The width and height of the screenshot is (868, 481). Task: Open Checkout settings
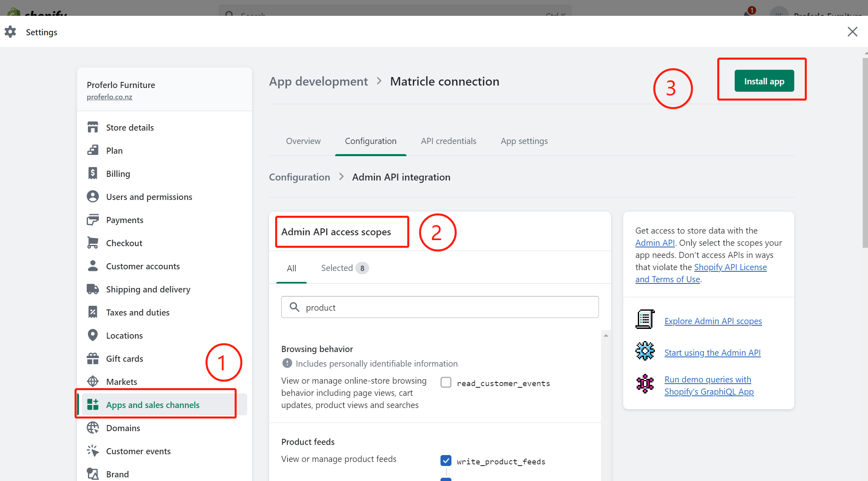coord(165,243)
